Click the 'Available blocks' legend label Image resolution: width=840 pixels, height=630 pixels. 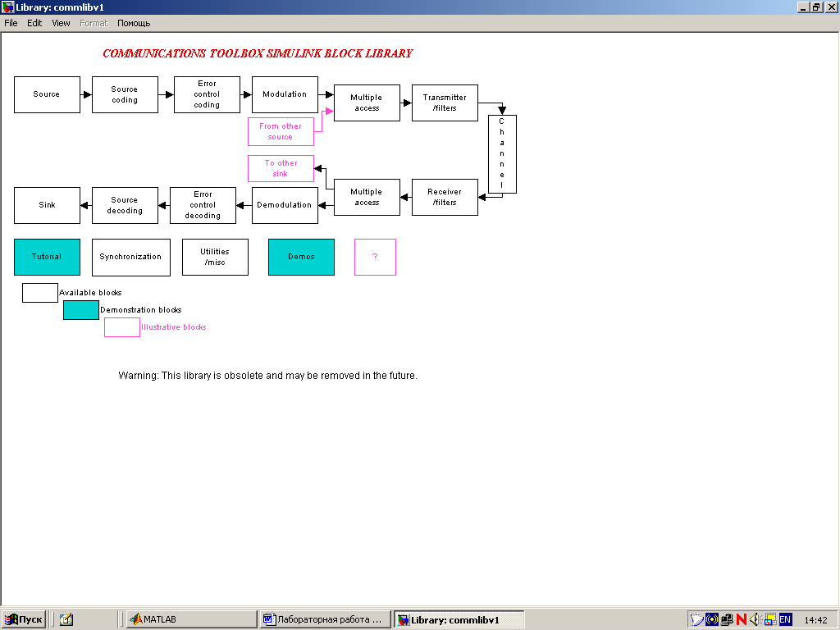[90, 293]
